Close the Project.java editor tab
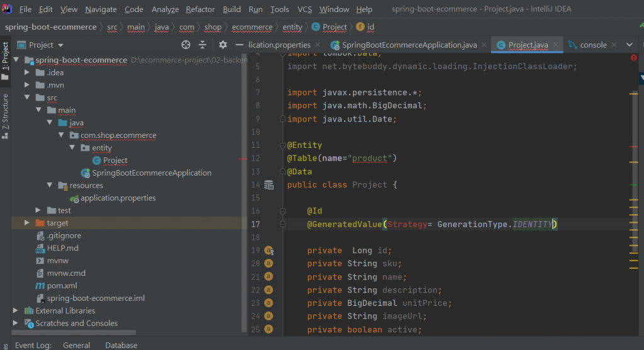Screen dimensions: 644x350 coord(557,45)
